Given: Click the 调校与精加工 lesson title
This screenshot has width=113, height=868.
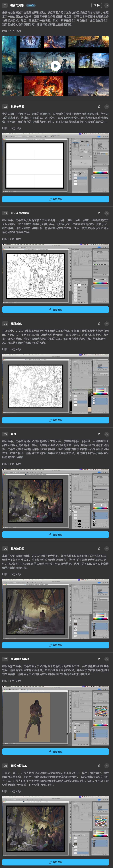Looking at the screenshot, I should tap(19, 766).
